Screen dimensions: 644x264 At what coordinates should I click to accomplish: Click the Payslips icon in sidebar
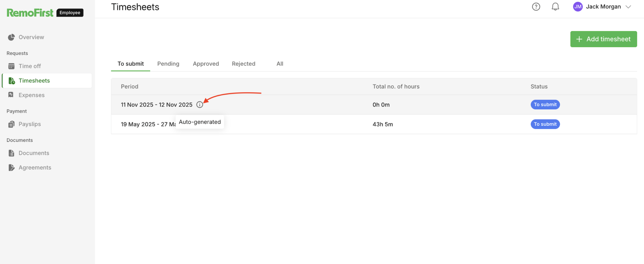11,124
